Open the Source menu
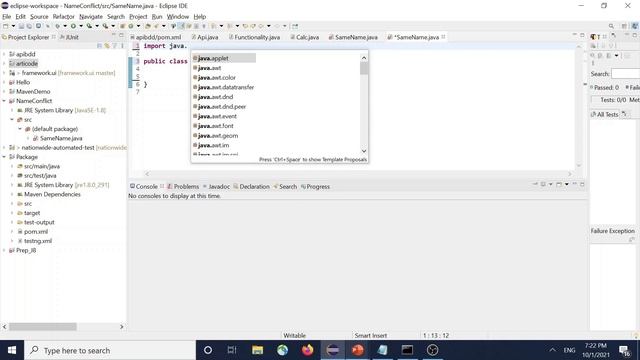This screenshot has width=640, height=360. coord(39,17)
